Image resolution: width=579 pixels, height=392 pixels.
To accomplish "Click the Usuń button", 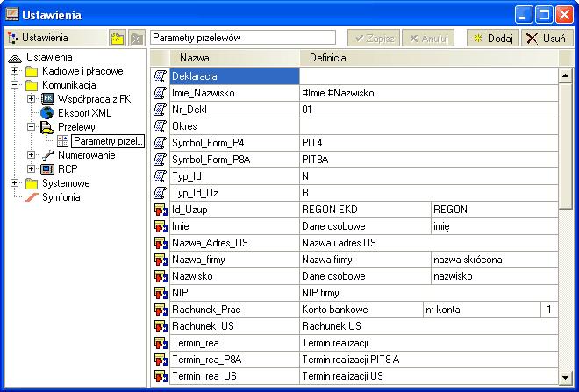I will click(547, 38).
